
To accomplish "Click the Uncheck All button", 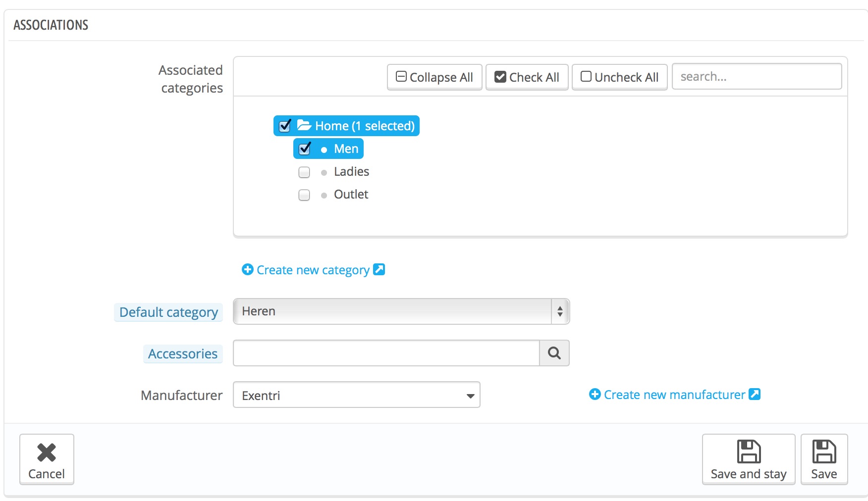I will 619,77.
